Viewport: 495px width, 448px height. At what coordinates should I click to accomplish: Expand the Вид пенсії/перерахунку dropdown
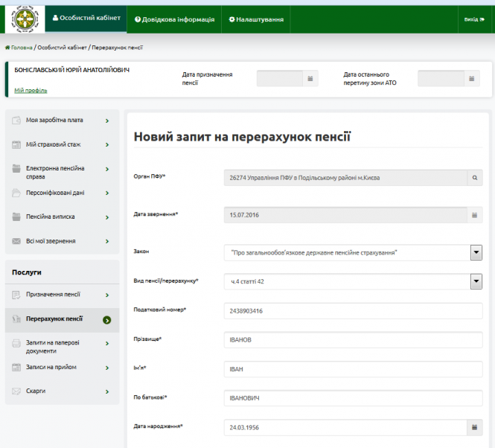pyautogui.click(x=476, y=281)
